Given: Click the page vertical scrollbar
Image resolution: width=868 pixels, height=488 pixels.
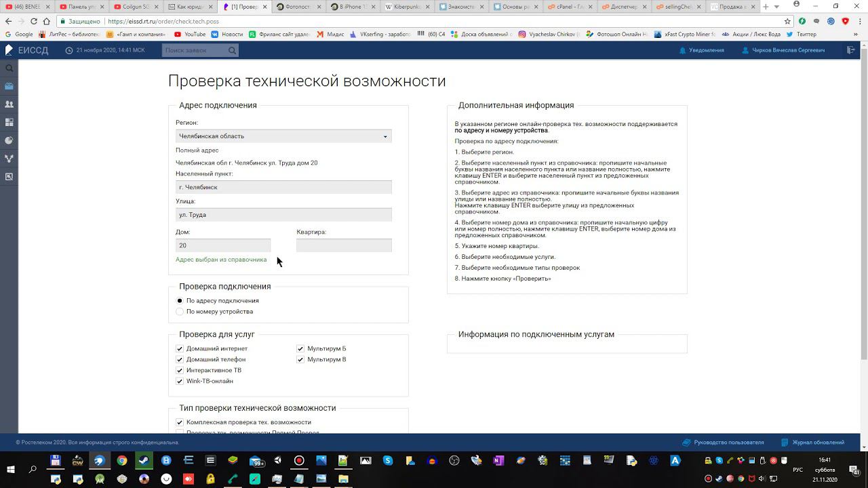Looking at the screenshot, I should tap(863, 203).
